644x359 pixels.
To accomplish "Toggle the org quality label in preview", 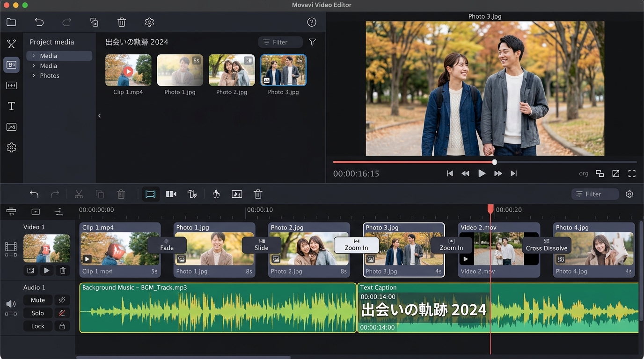I will [584, 173].
